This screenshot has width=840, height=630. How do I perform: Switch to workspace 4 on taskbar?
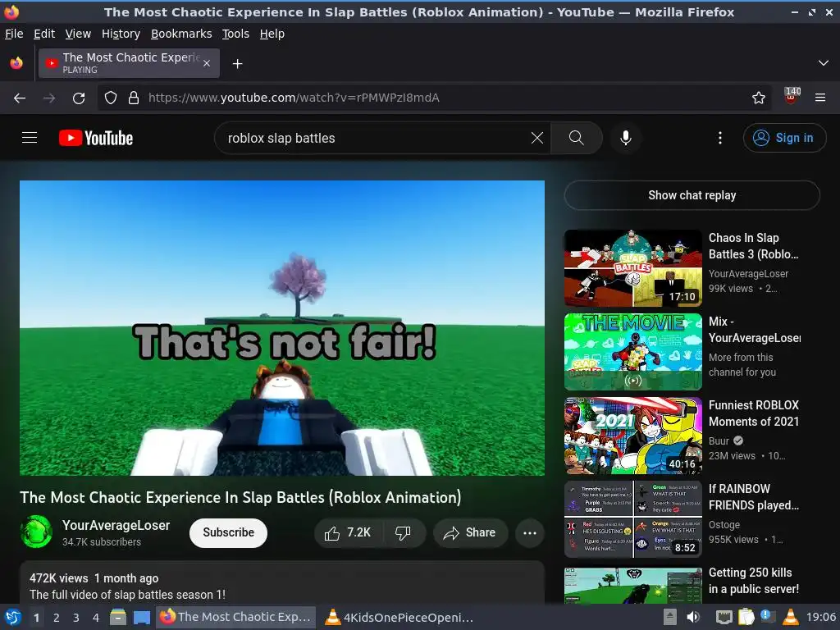[x=96, y=618]
